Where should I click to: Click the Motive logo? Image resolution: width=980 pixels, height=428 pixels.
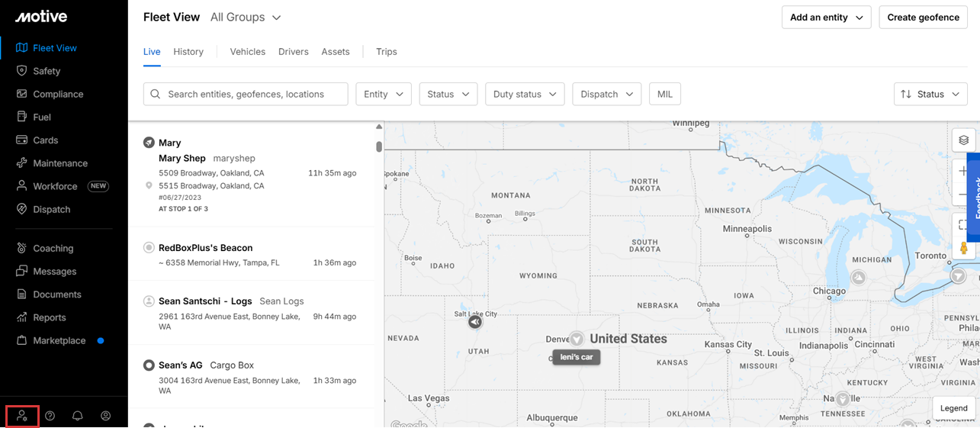[41, 17]
